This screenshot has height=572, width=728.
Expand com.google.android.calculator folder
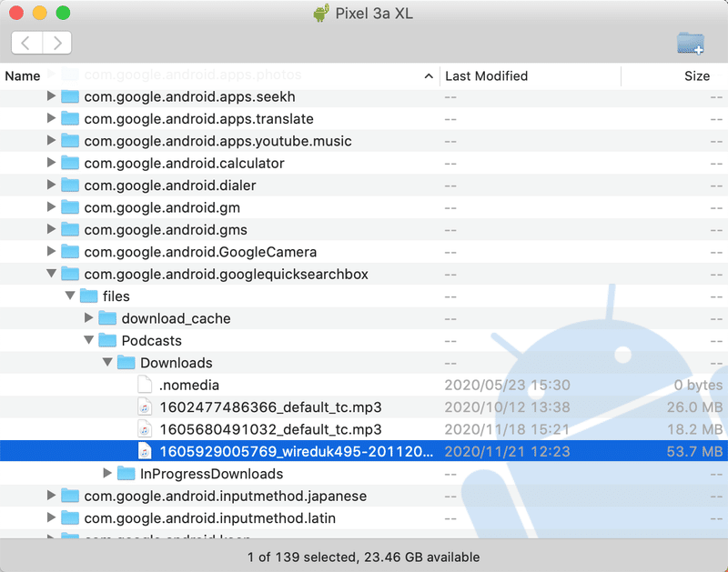pyautogui.click(x=51, y=163)
